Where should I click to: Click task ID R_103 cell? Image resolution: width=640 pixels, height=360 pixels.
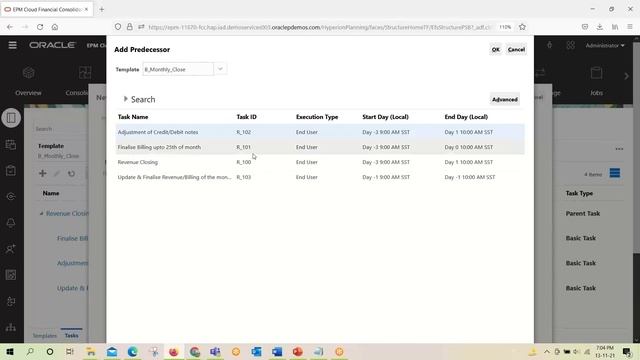point(244,177)
